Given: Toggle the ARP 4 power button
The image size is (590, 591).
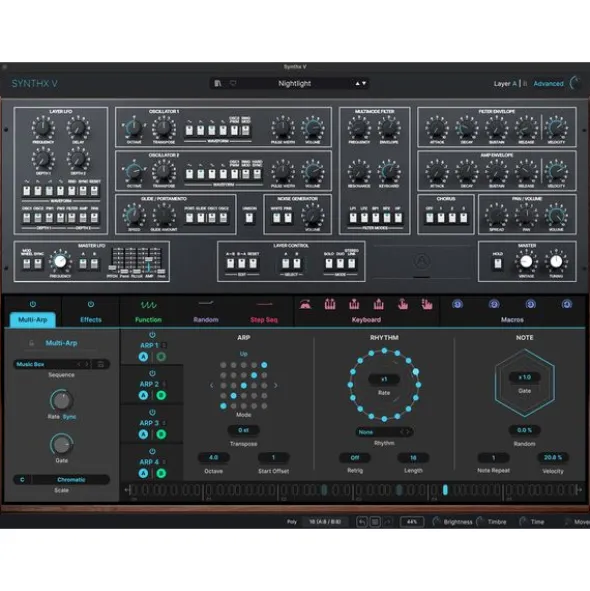Looking at the screenshot, I should 152,451.
